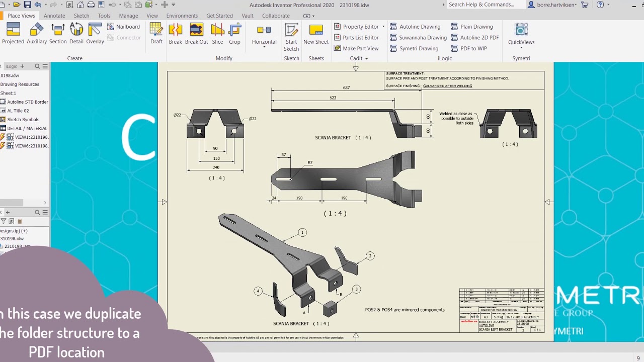Run the PDF to WIP rule
644x362 pixels.
coord(468,48)
